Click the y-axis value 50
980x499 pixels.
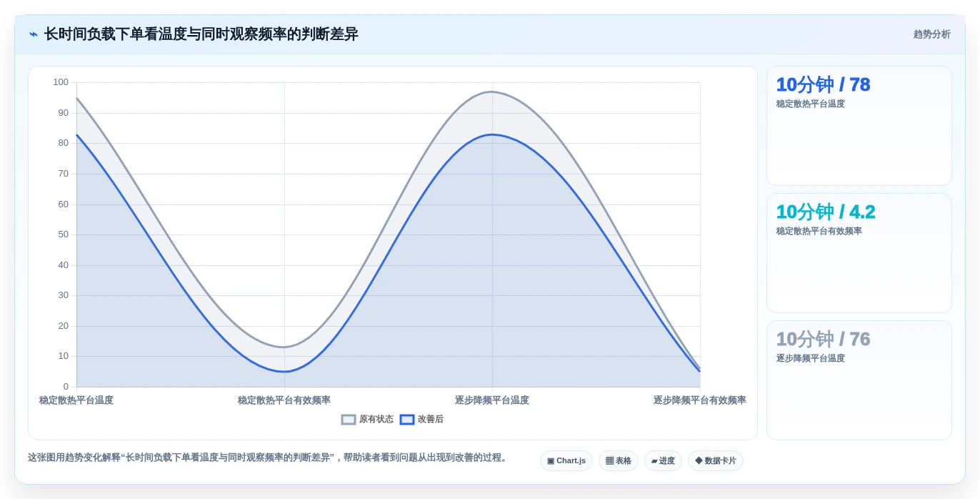[64, 234]
